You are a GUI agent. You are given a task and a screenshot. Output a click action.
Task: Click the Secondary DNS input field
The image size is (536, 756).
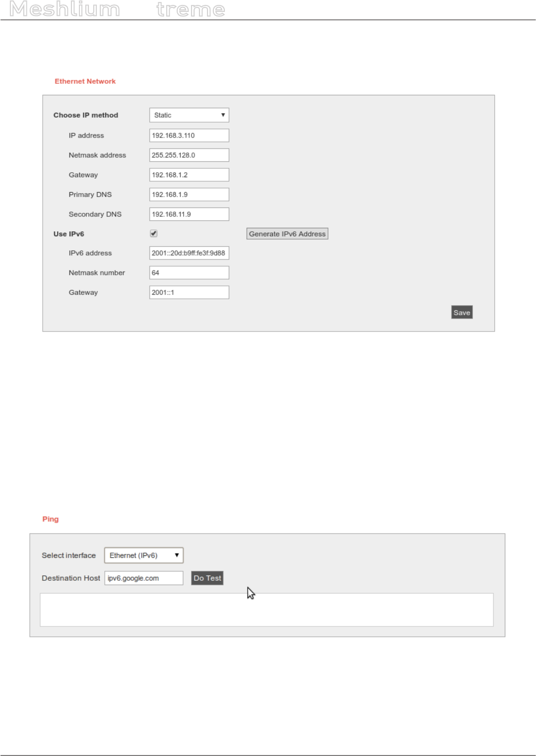(x=189, y=214)
